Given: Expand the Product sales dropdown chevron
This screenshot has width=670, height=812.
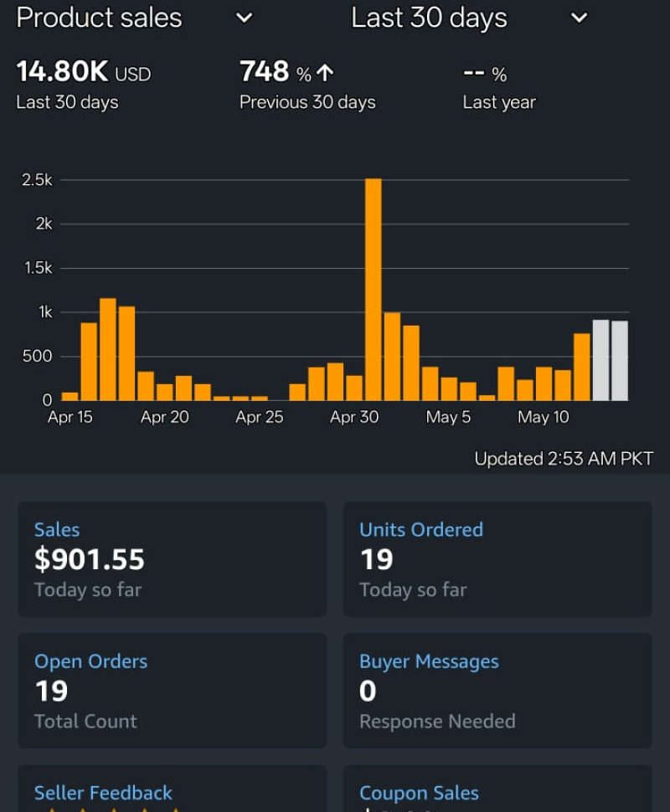Looking at the screenshot, I should (244, 18).
